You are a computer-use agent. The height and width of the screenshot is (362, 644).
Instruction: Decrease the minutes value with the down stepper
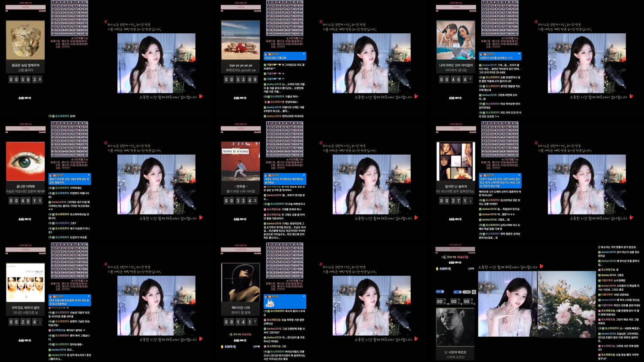459,303
